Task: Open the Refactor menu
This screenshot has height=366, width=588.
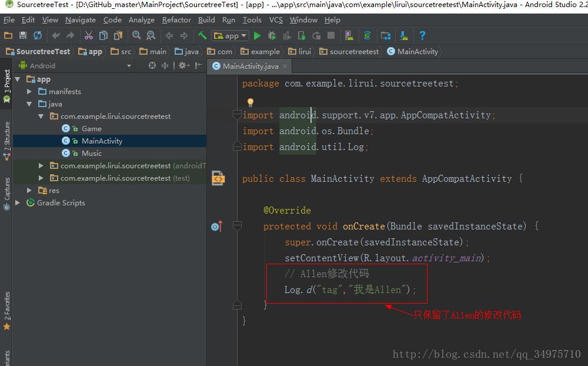Action: [x=176, y=19]
